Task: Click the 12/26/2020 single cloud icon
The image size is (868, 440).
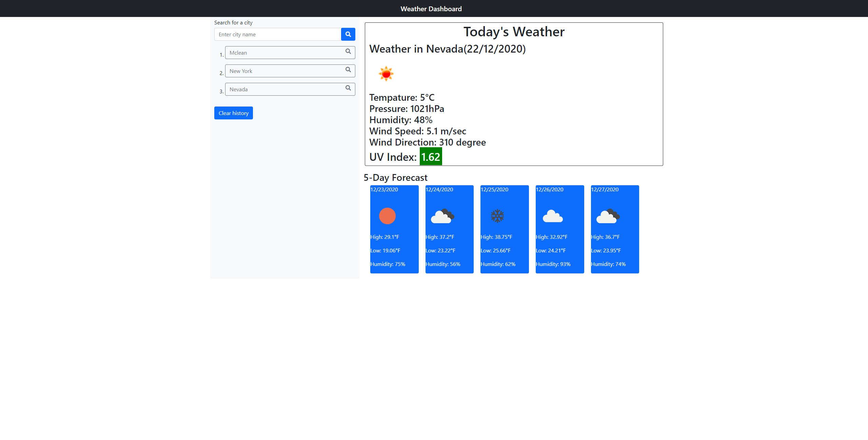Action: pyautogui.click(x=553, y=216)
